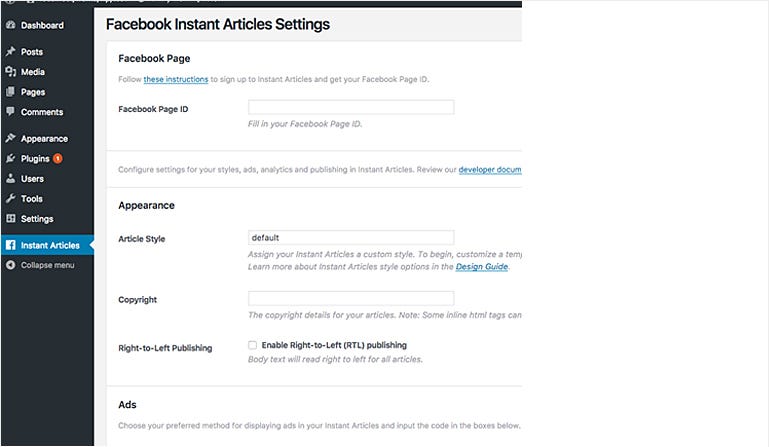Open the Settings menu item
The image size is (769, 447).
(x=37, y=219)
